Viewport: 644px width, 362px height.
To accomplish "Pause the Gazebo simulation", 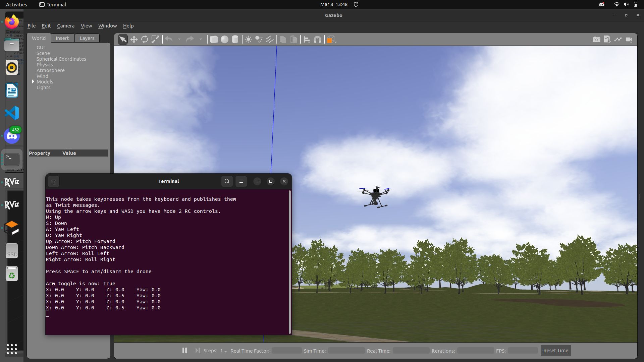I will click(184, 350).
